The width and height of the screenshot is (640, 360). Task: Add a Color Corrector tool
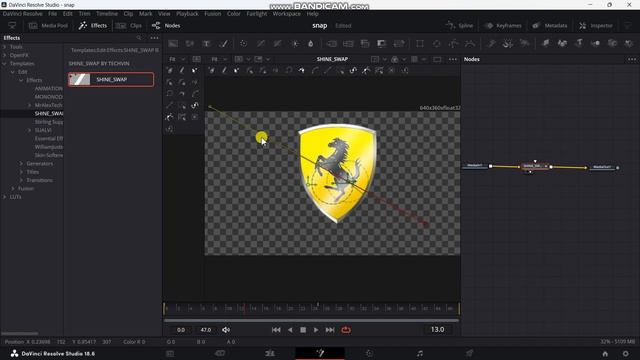[244, 43]
